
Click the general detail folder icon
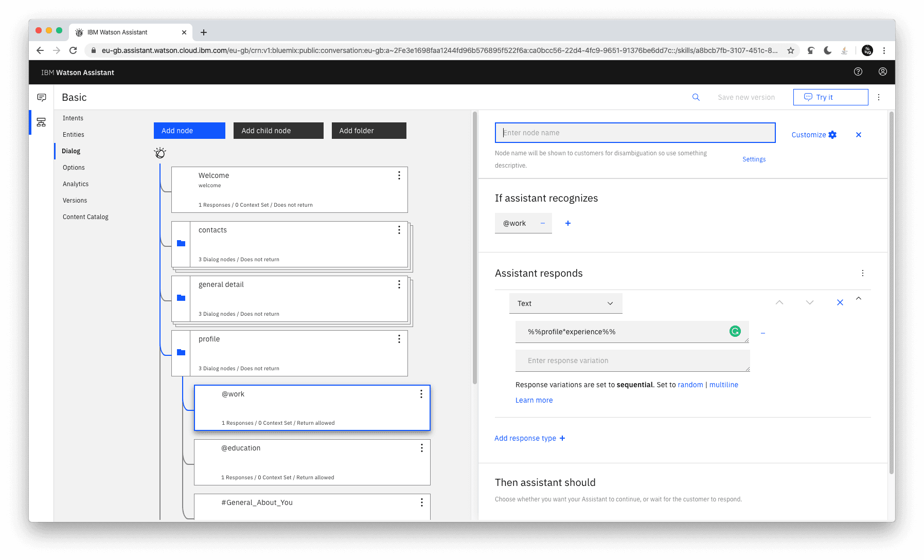(181, 298)
